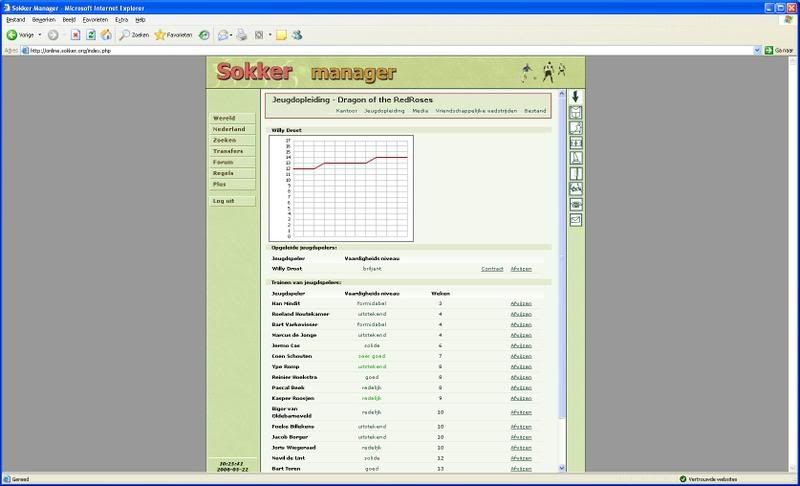This screenshot has width=800, height=486.
Task: Click the Messenger people toolbar icon
Action: [297, 35]
